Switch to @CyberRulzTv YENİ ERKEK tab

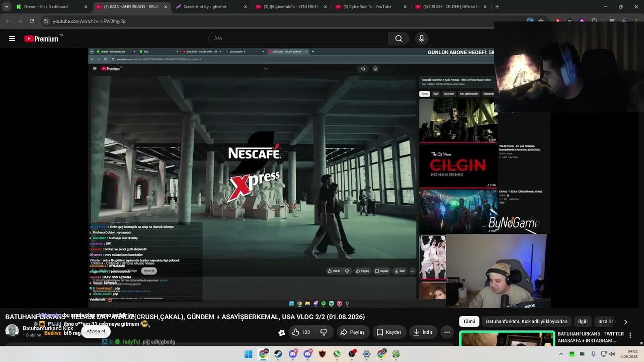click(x=291, y=7)
